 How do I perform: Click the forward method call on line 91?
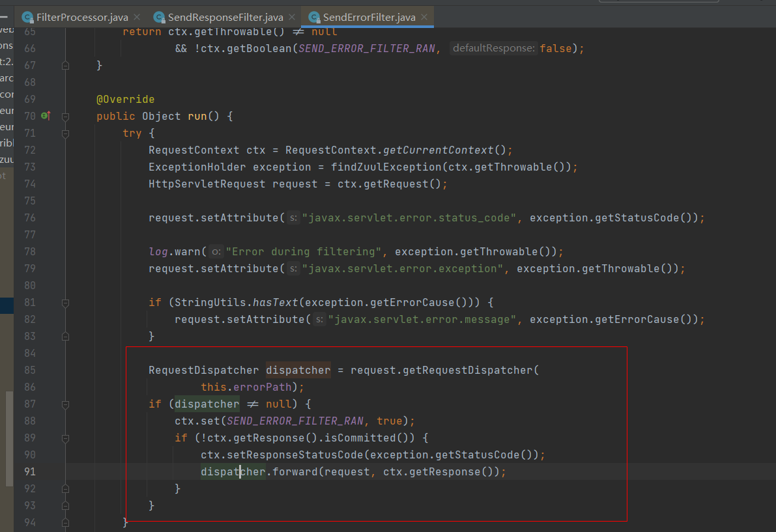pyautogui.click(x=295, y=471)
